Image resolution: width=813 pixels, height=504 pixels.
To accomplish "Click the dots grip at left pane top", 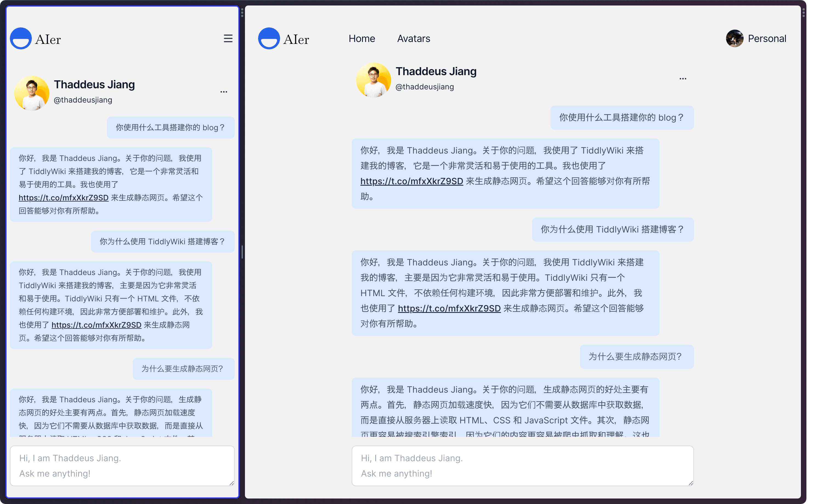I will pyautogui.click(x=242, y=13).
